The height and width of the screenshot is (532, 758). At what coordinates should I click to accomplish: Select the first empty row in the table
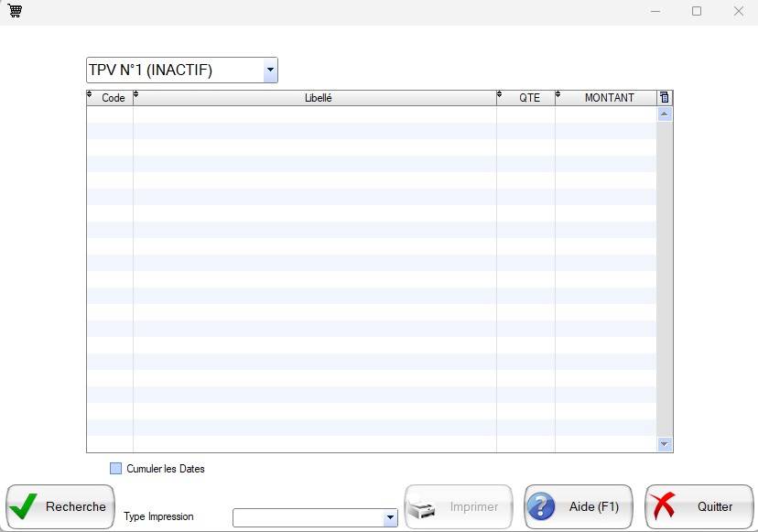(366, 114)
